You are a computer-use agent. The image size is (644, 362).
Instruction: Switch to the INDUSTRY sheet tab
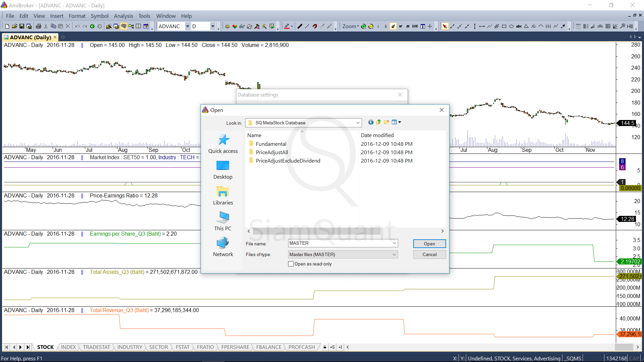(x=129, y=347)
